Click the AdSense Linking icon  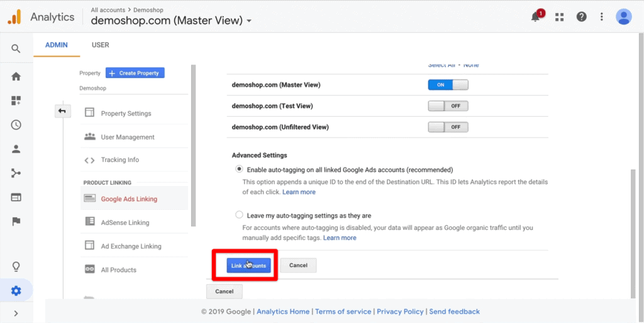tap(89, 222)
